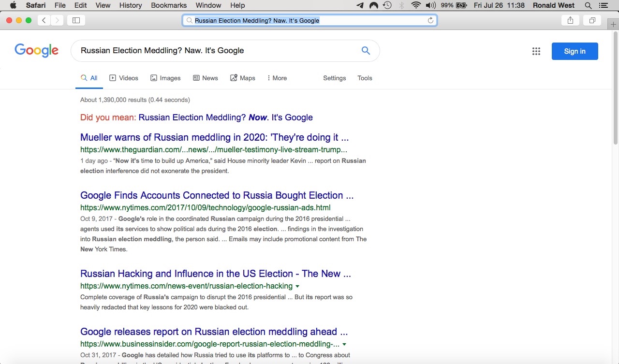The image size is (619, 364).
Task: Open the Bookmarks menu
Action: (169, 5)
